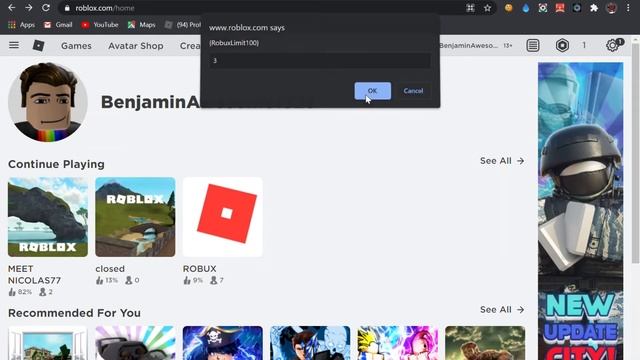Image resolution: width=640 pixels, height=360 pixels.
Task: Open the YouTube bookmark
Action: [x=100, y=25]
